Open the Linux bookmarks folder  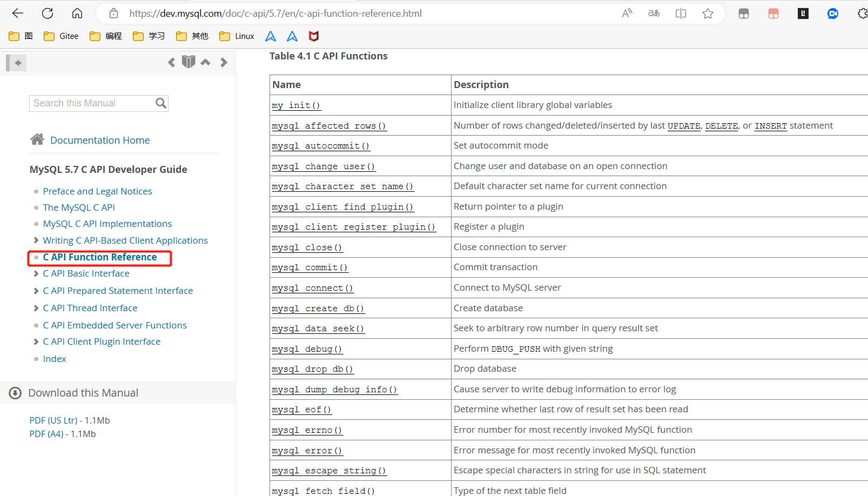coord(237,36)
